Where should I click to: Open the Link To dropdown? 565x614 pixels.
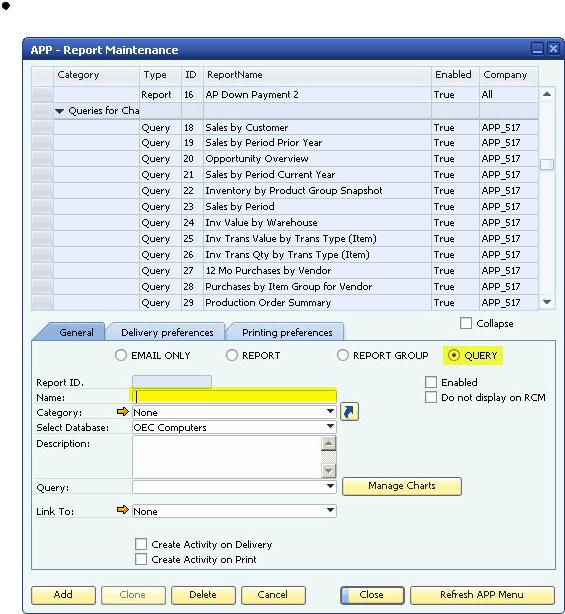click(330, 510)
